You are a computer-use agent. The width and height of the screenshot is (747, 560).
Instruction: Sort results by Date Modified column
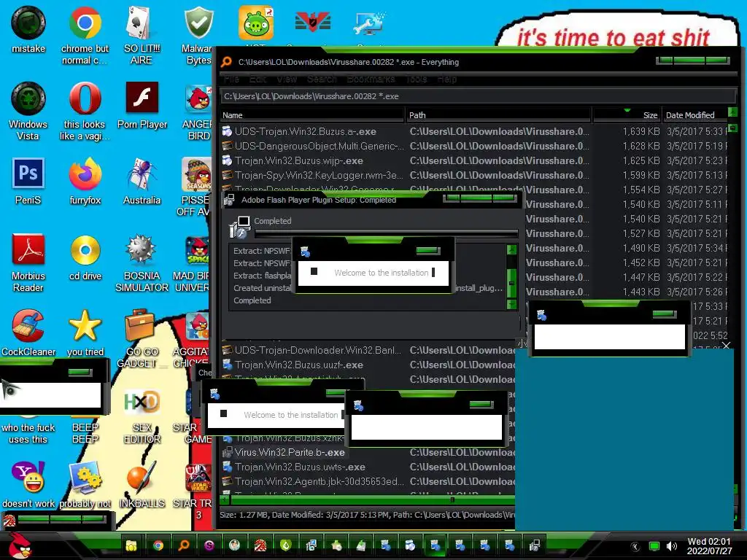click(x=695, y=115)
